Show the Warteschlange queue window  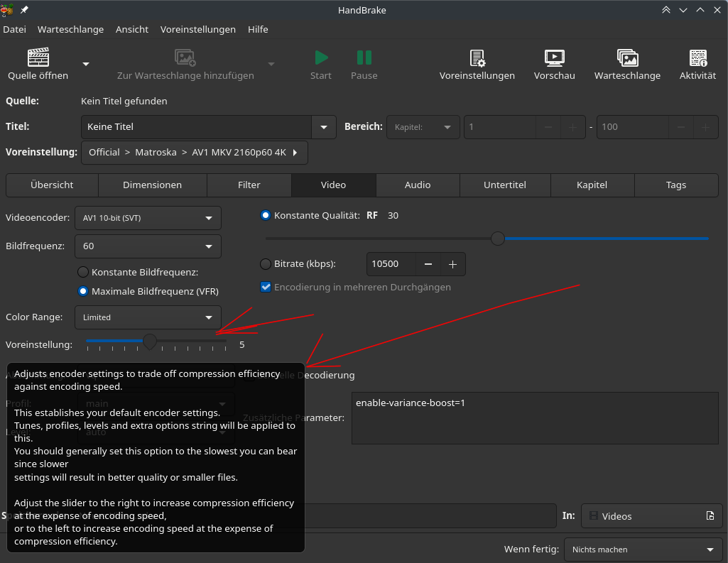tap(627, 64)
